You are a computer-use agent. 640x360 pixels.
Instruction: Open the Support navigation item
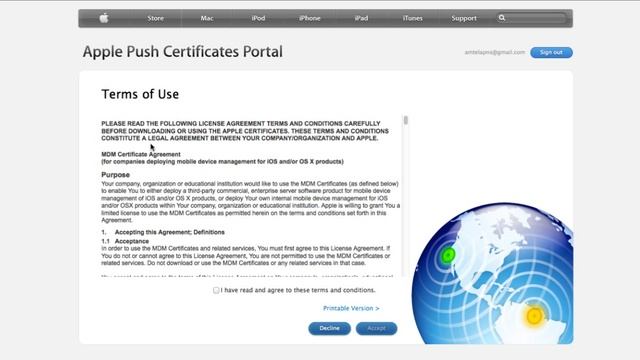click(x=464, y=18)
